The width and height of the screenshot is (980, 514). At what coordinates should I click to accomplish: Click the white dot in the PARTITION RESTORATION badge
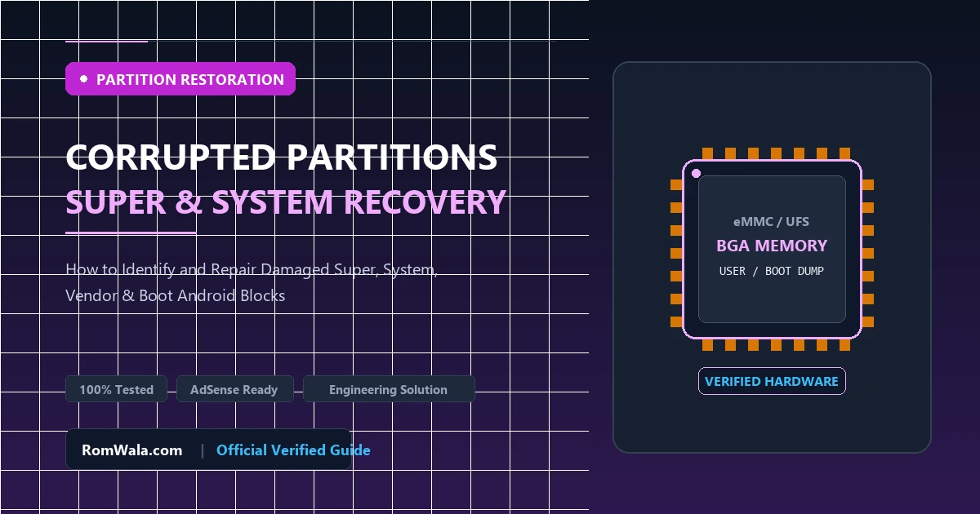(83, 79)
